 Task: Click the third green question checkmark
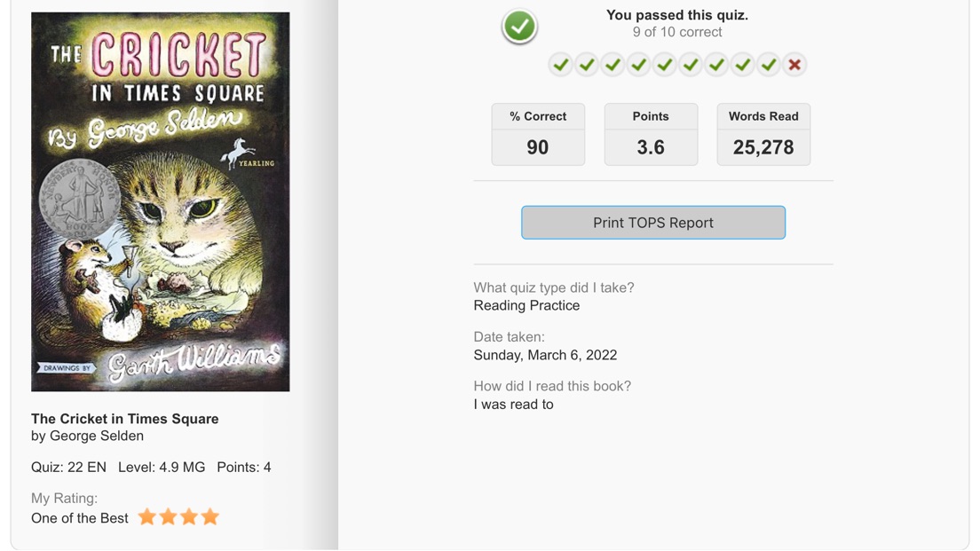[x=612, y=65]
